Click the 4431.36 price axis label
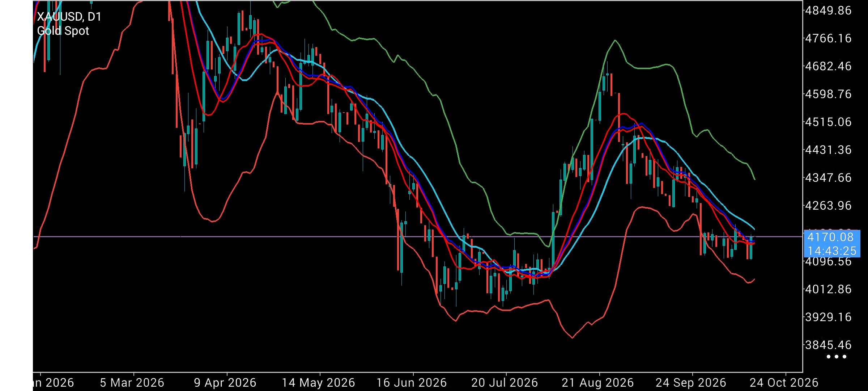Screen dimensions: 868x391 (x=828, y=150)
